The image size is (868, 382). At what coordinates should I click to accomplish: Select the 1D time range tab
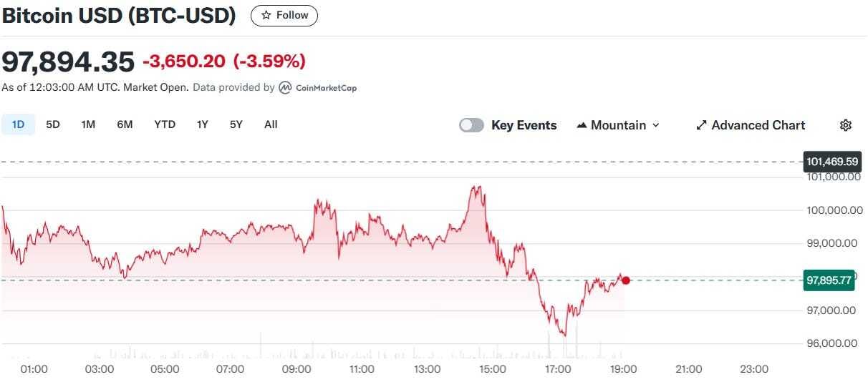18,124
